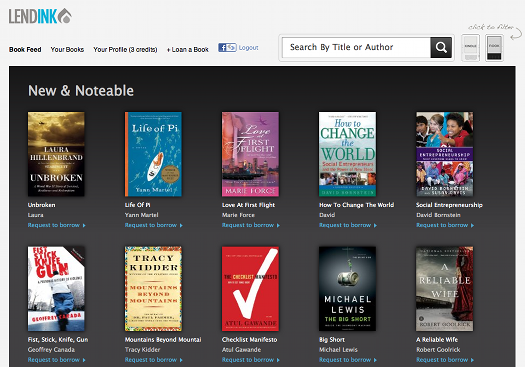This screenshot has width=525, height=367.
Task: Open the Life of Pi book cover
Action: coord(153,154)
